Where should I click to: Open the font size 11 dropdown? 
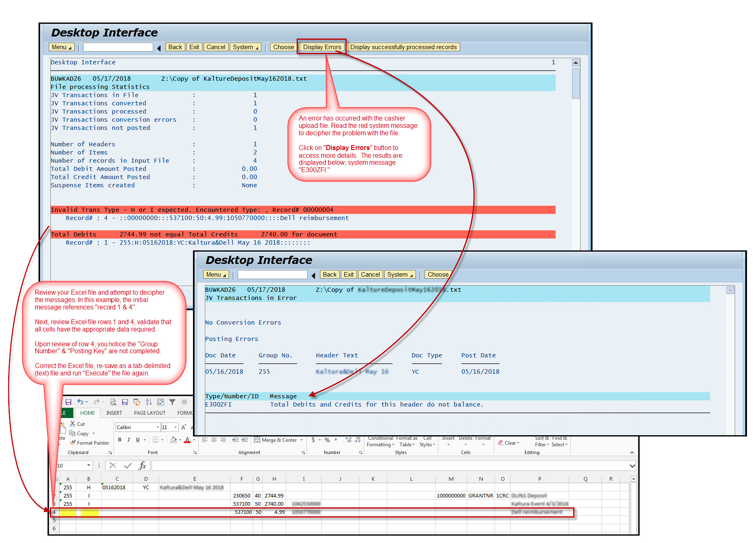click(x=175, y=427)
